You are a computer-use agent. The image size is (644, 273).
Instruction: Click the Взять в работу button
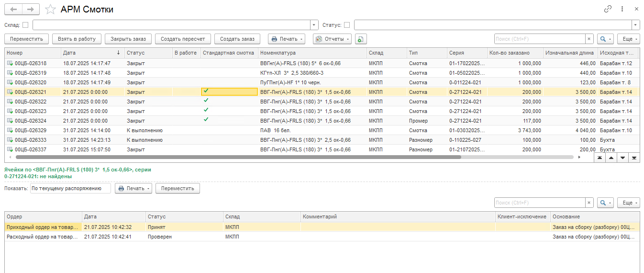pyautogui.click(x=77, y=39)
